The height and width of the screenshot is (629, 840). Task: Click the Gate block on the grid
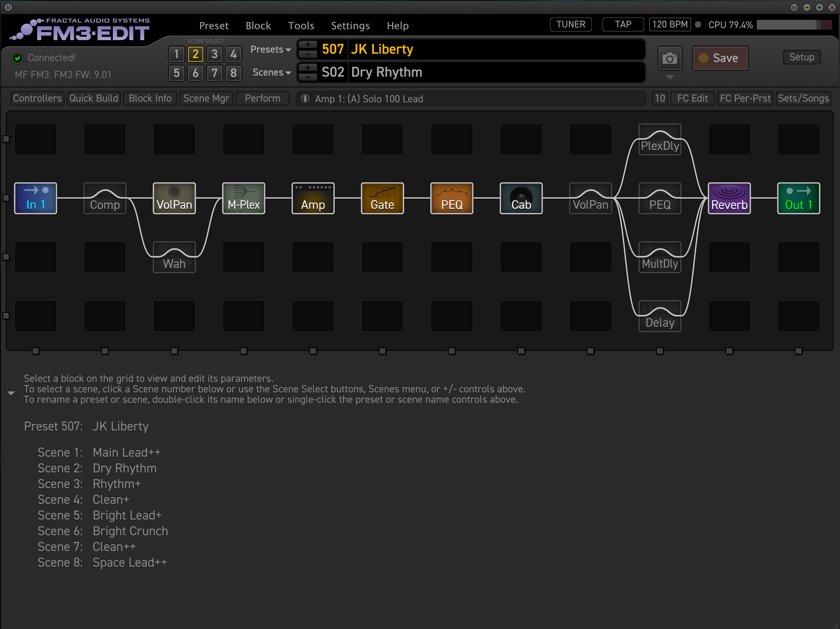click(382, 198)
